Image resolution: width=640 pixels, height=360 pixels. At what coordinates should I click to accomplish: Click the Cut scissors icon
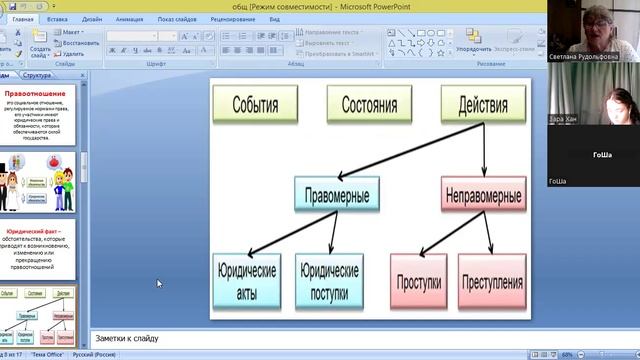pyautogui.click(x=18, y=33)
